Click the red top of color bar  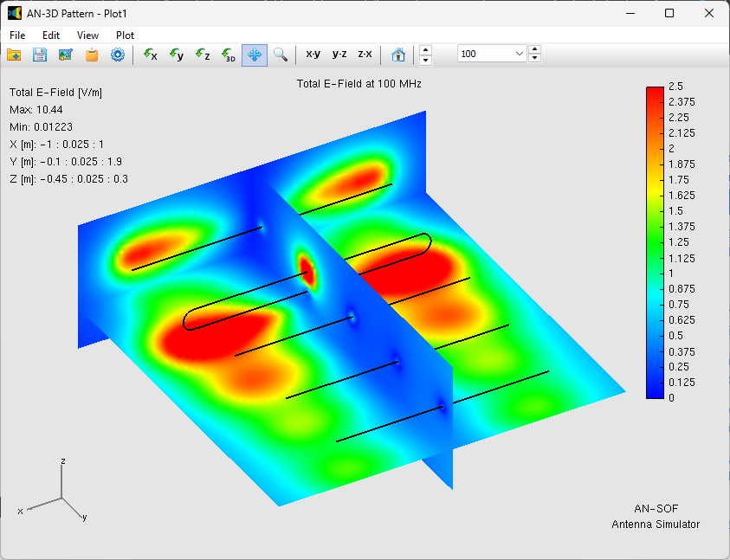pyautogui.click(x=655, y=93)
